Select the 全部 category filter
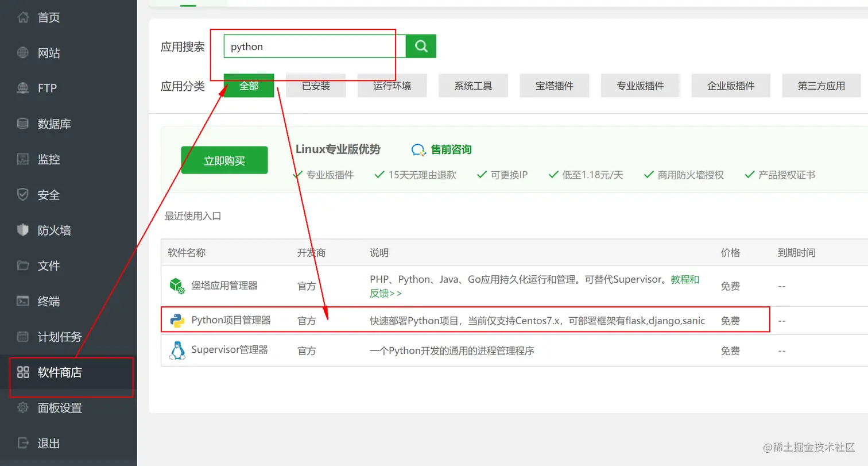Image resolution: width=868 pixels, height=466 pixels. point(249,86)
